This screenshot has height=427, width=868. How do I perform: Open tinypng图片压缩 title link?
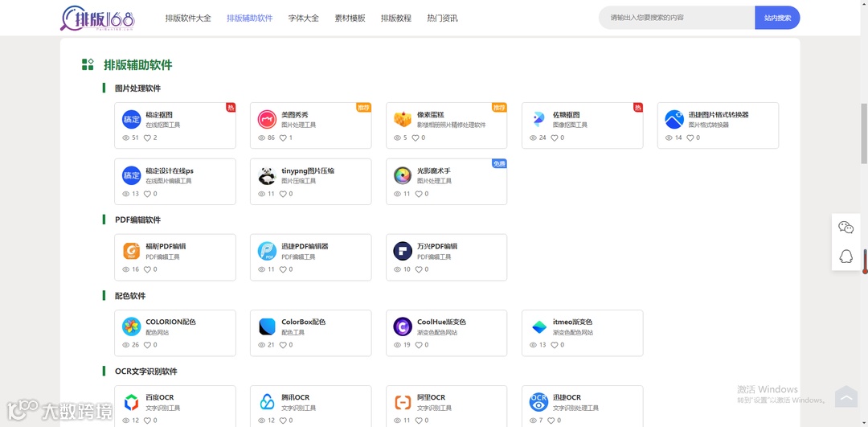(x=308, y=170)
